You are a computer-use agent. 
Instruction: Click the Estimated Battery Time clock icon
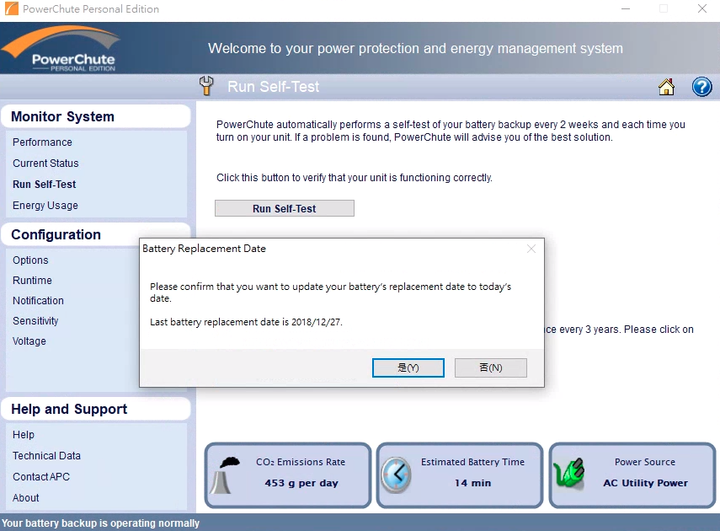(396, 475)
